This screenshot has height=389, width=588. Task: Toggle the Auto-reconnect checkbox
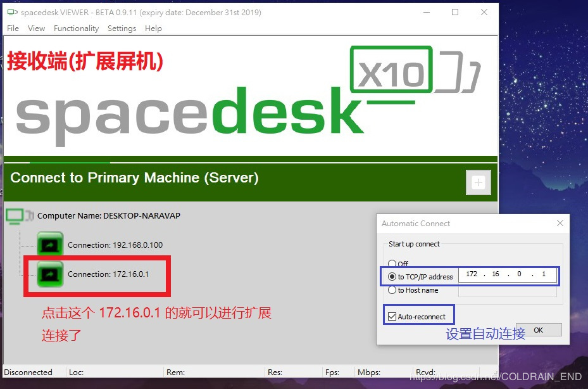click(392, 317)
